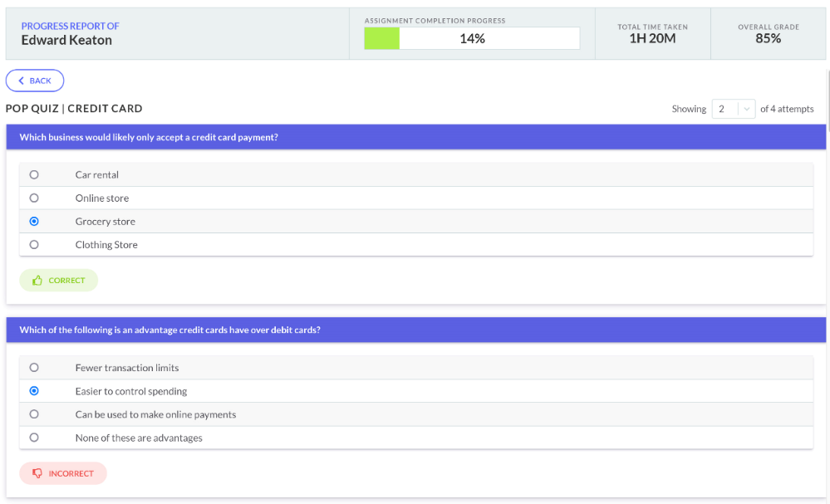Screen dimensions: 830x504
Task: Click the assignment completion progress bar
Action: click(x=472, y=38)
